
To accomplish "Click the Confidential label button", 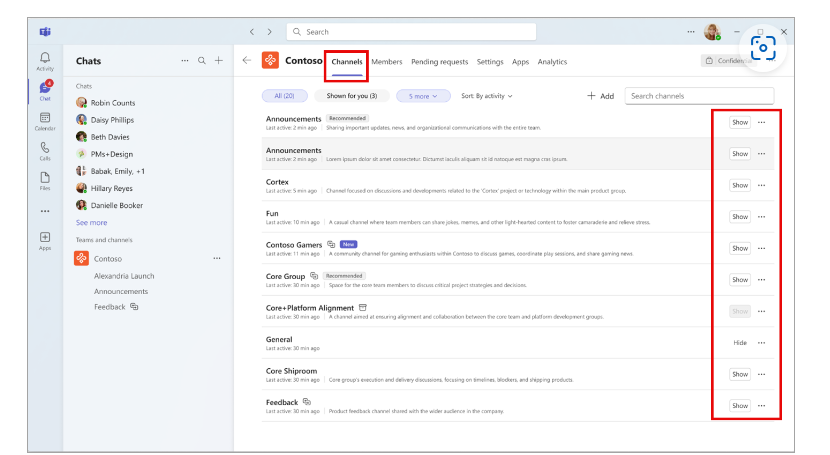I will 728,61.
